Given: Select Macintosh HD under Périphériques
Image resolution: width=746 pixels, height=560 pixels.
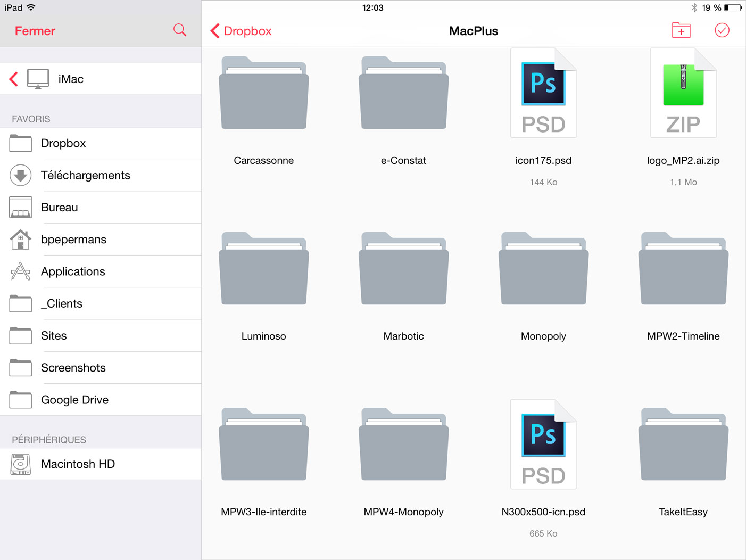Looking at the screenshot, I should coord(101,464).
